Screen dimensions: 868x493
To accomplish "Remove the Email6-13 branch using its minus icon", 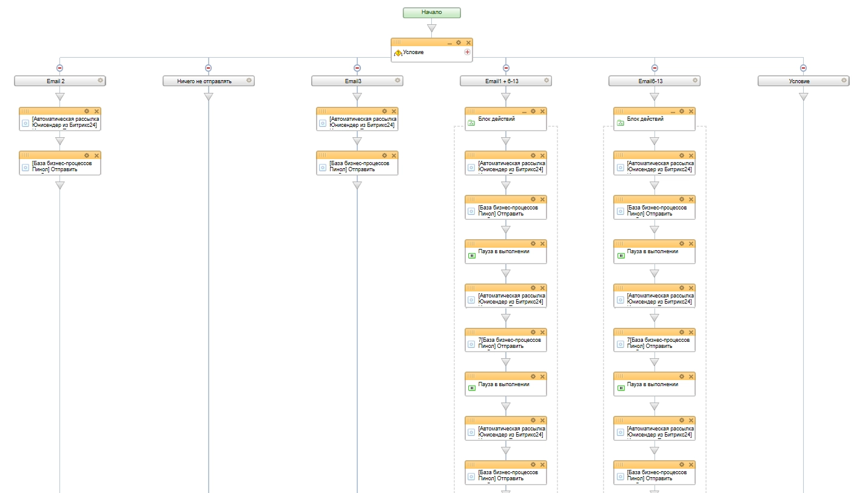I will click(654, 68).
